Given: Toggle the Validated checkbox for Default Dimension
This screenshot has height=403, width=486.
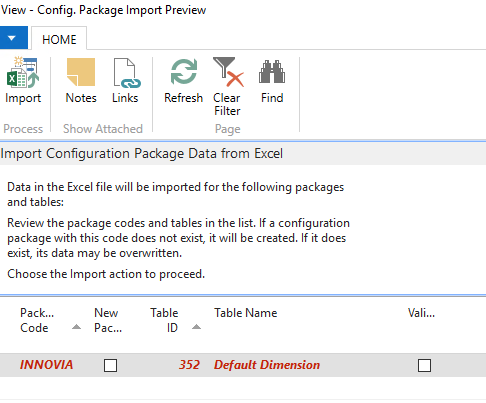Looking at the screenshot, I should (x=424, y=365).
